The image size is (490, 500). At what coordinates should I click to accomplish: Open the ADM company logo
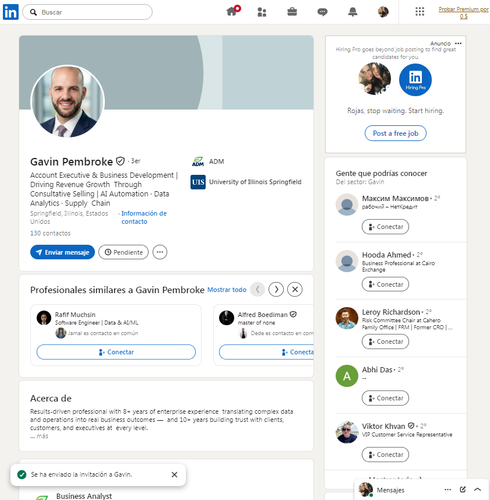click(198, 162)
